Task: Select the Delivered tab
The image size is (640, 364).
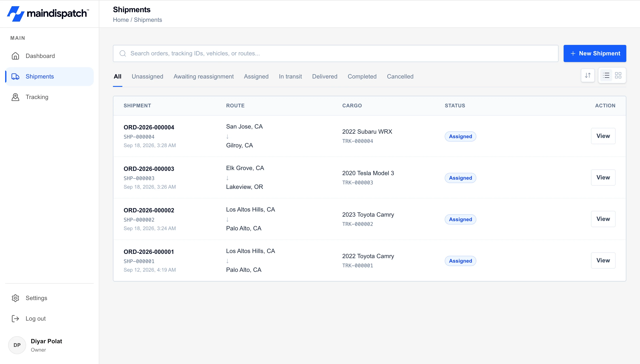Action: point(325,77)
